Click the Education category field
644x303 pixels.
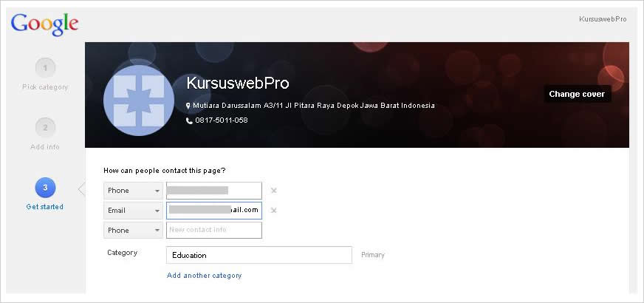coord(259,255)
